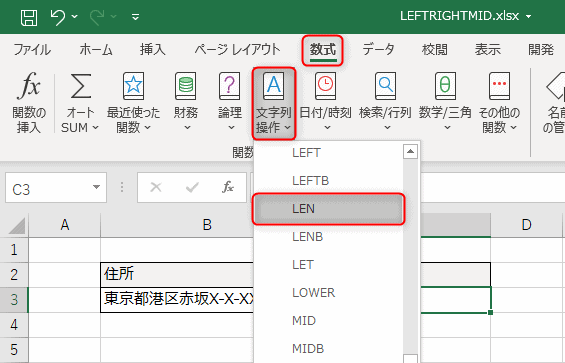This screenshot has width=565, height=363.
Task: Undo the last action
Action: pyautogui.click(x=58, y=17)
